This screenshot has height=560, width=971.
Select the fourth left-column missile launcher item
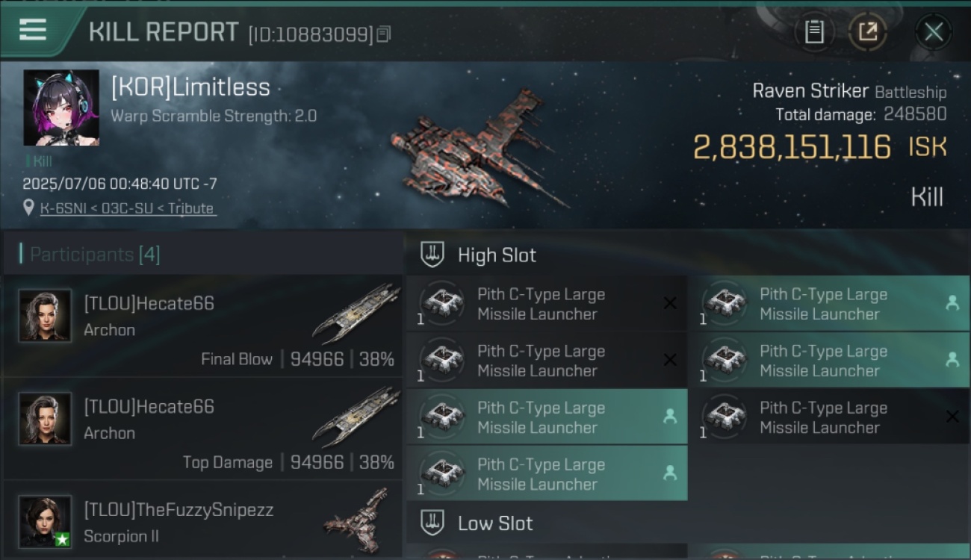[x=547, y=473]
